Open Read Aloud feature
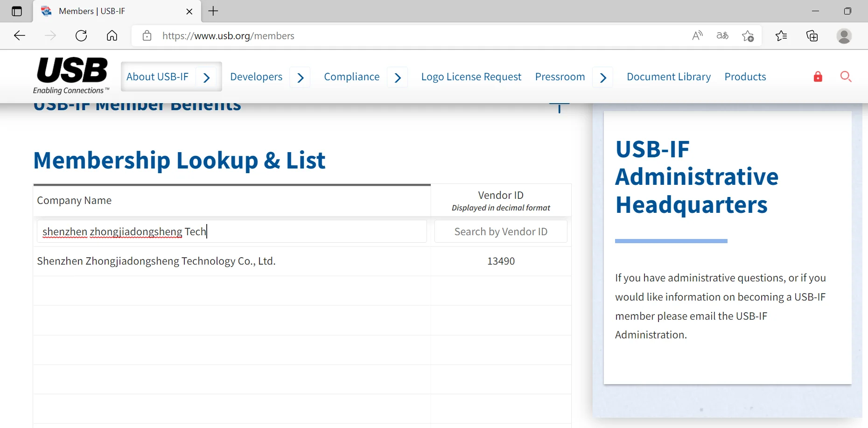Image resolution: width=868 pixels, height=428 pixels. pos(697,35)
